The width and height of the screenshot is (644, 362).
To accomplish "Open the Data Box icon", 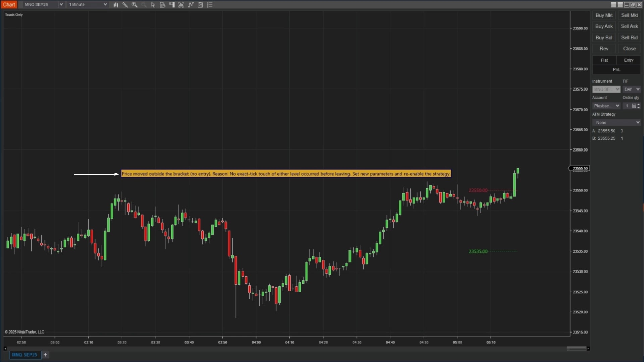I will pos(163,5).
